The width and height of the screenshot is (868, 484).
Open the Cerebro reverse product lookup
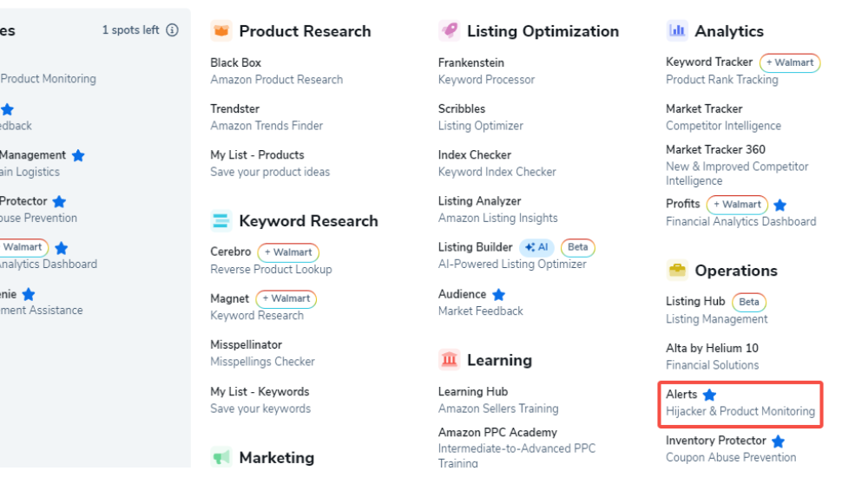(230, 252)
